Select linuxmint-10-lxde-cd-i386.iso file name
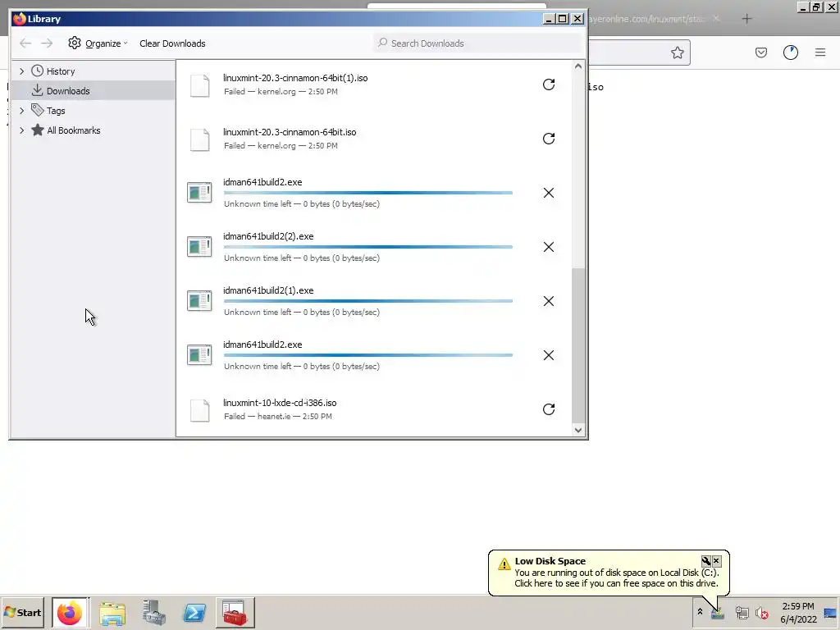840x630 pixels. point(280,403)
